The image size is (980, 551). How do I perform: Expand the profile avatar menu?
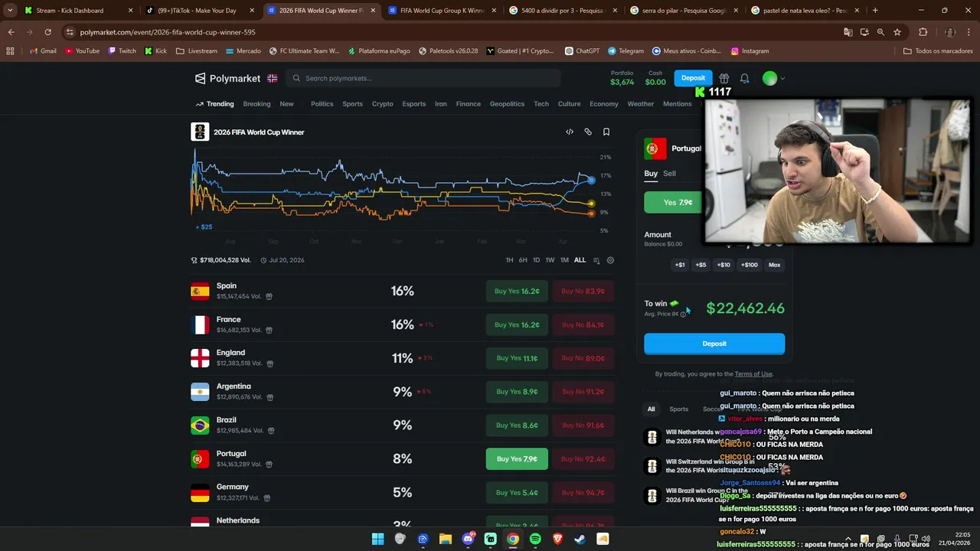point(774,78)
